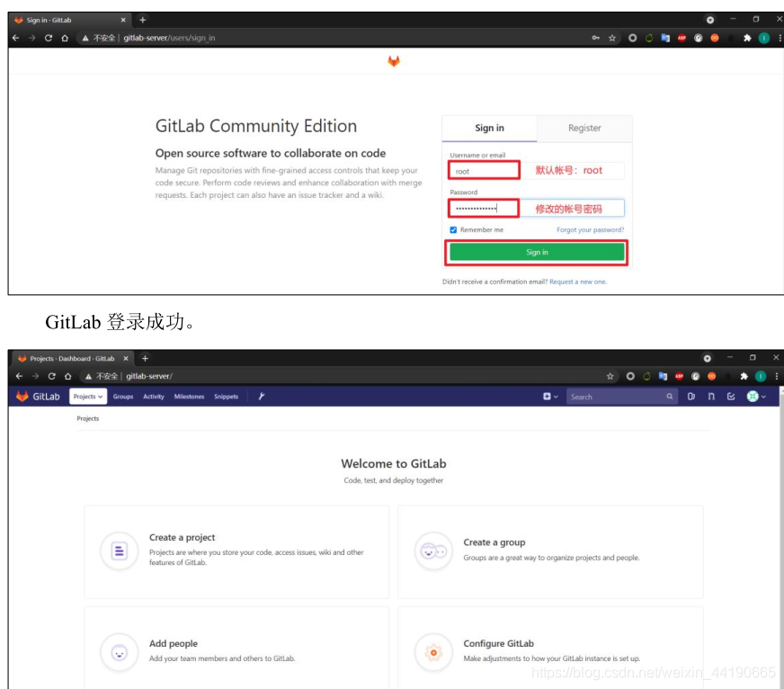Click the AdBlock extension icon in upper browser
The height and width of the screenshot is (689, 784).
click(682, 38)
